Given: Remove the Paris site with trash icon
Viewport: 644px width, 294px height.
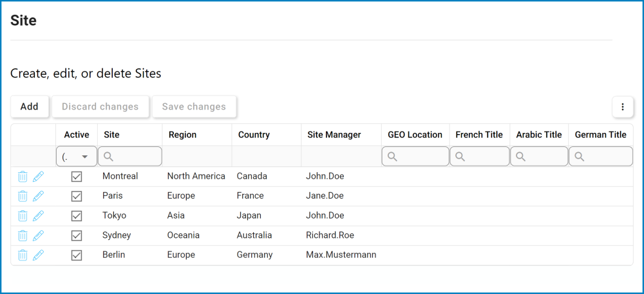Looking at the screenshot, I should coord(23,196).
